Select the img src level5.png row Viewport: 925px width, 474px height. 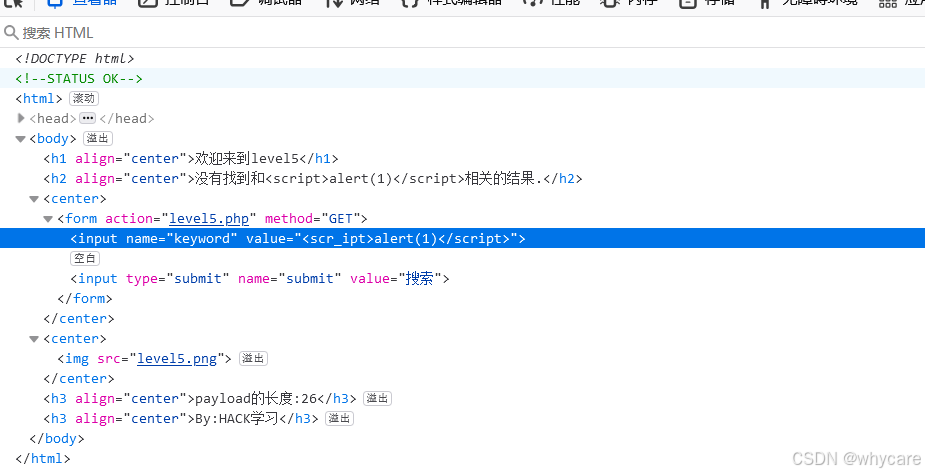point(145,358)
